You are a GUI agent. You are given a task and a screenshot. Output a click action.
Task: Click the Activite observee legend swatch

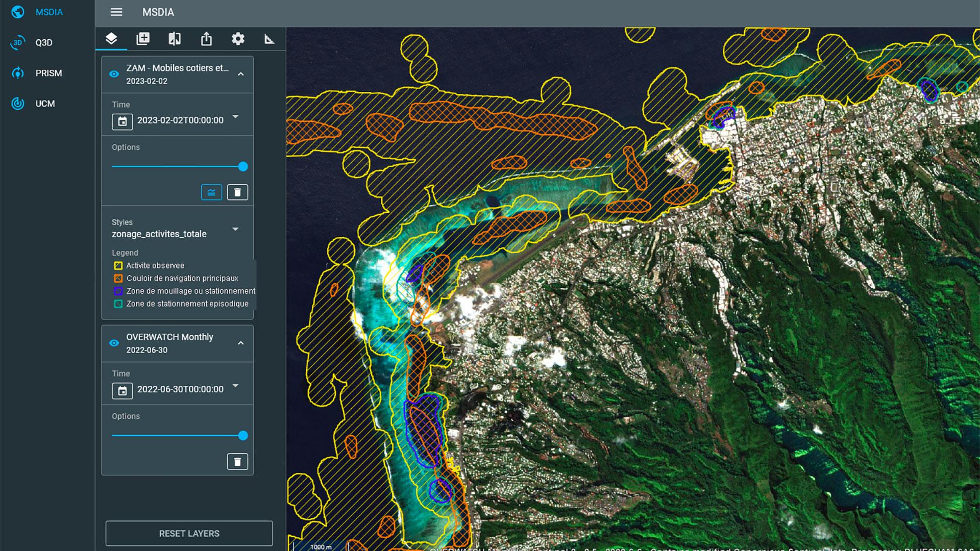coord(118,265)
